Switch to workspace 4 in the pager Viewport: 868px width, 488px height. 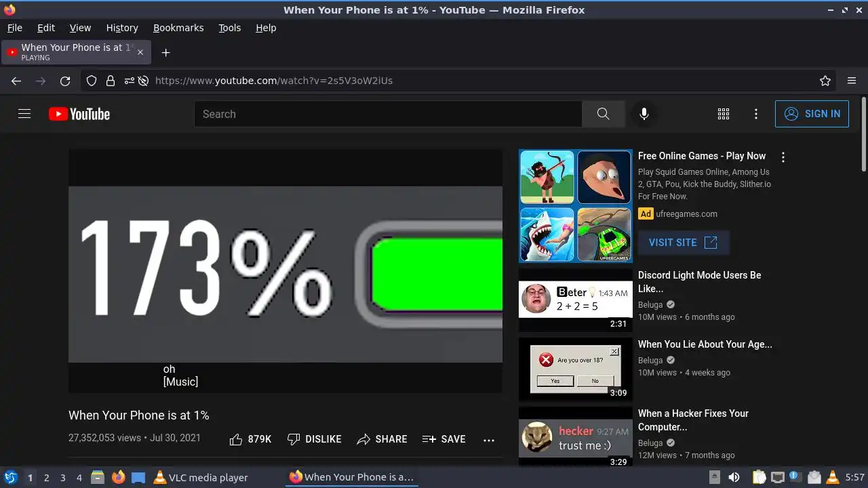click(x=79, y=478)
